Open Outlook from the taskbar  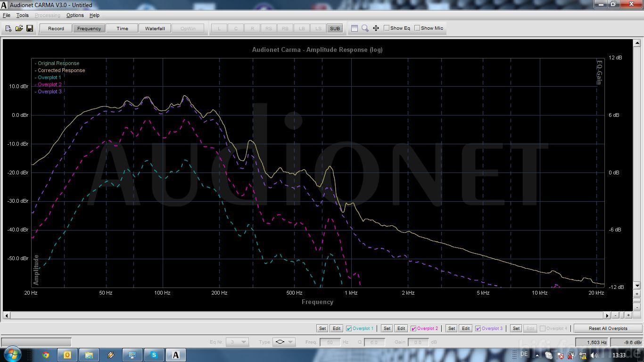coord(67,355)
